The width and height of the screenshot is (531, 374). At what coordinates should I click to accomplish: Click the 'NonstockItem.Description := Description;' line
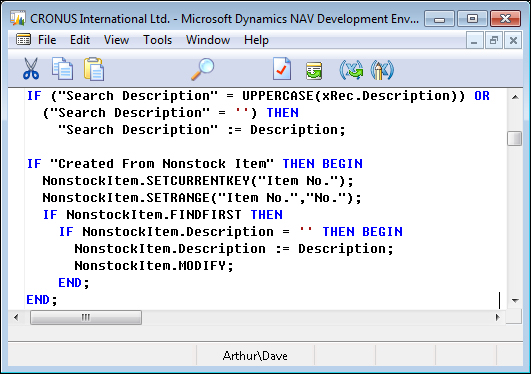(x=234, y=249)
